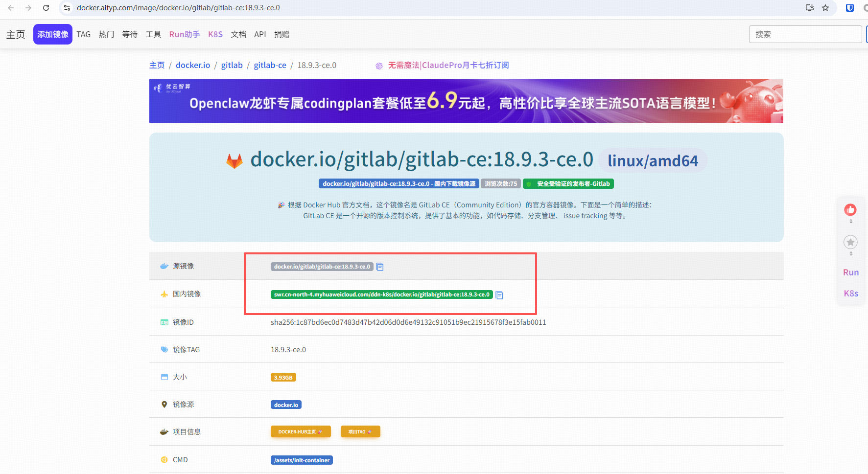Open K8s in the right floating panel
Screen dimensions: 868x474
coord(851,293)
